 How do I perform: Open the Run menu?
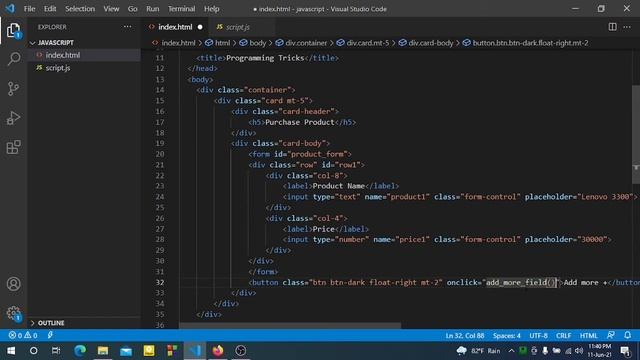click(153, 9)
